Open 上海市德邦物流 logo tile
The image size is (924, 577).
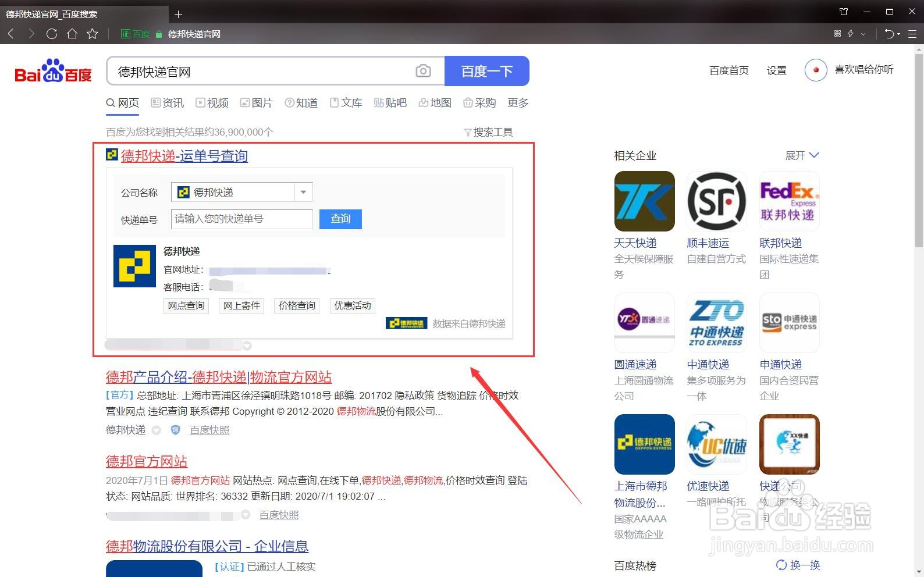tap(645, 444)
